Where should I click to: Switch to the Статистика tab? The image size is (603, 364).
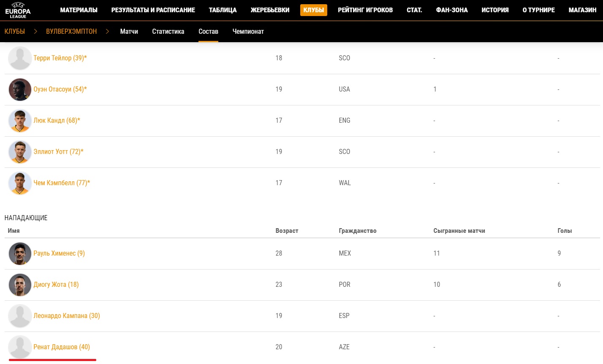pos(168,32)
